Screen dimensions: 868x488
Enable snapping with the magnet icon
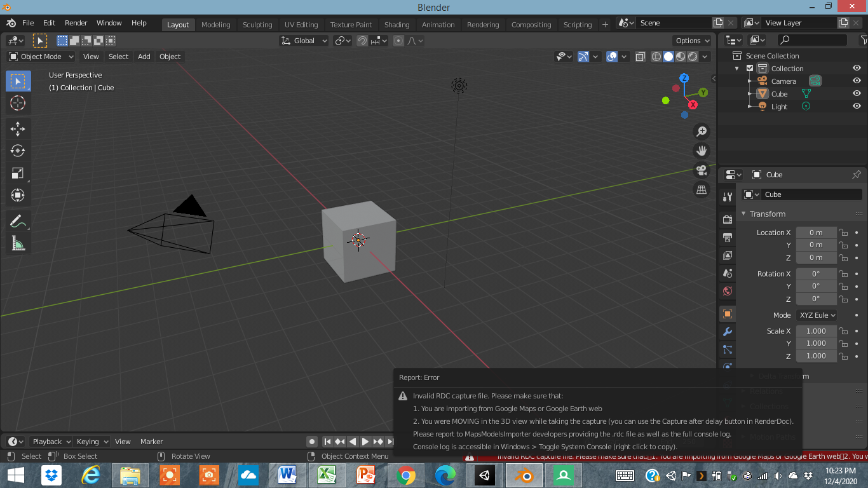click(361, 40)
